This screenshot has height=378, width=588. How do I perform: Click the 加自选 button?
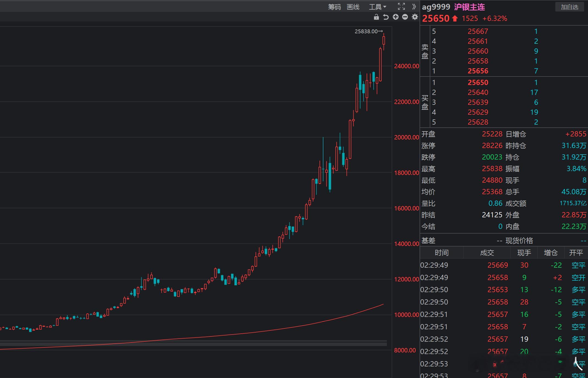click(x=569, y=7)
